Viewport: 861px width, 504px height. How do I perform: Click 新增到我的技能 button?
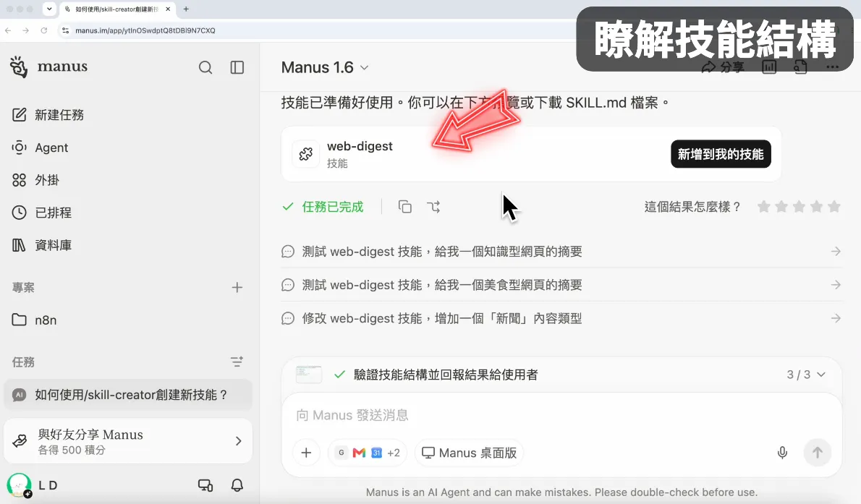721,154
